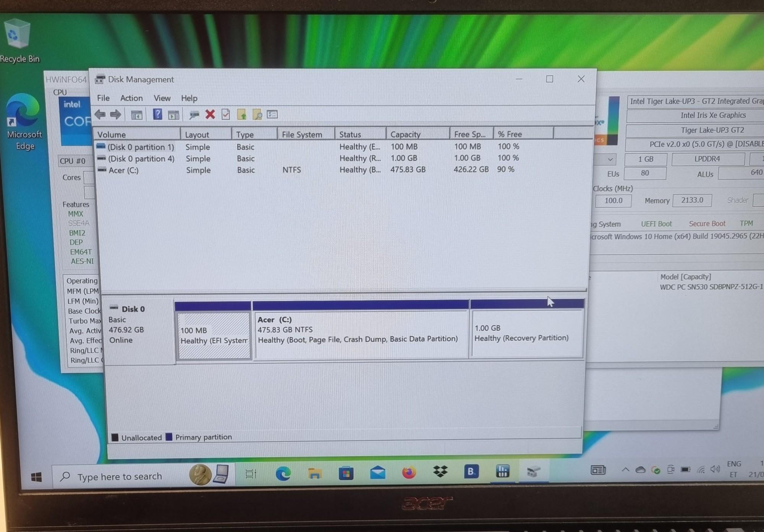Open Help via the blue question mark icon
This screenshot has width=764, height=532.
157,114
